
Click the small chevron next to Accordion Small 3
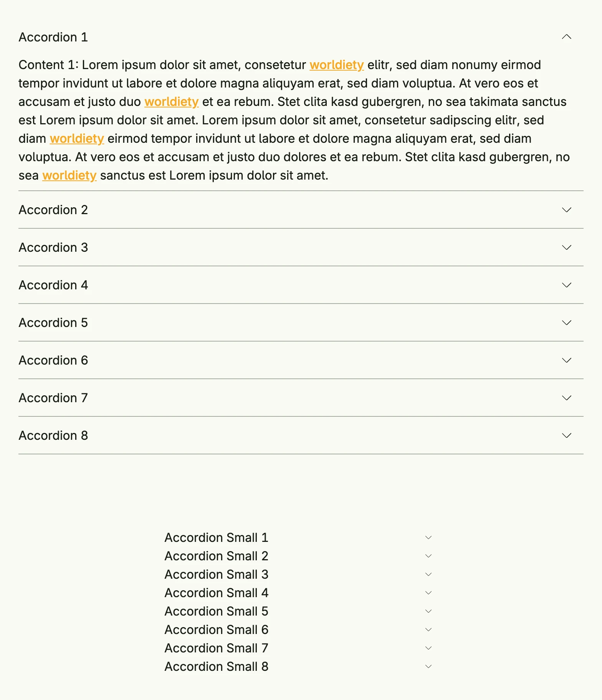428,574
